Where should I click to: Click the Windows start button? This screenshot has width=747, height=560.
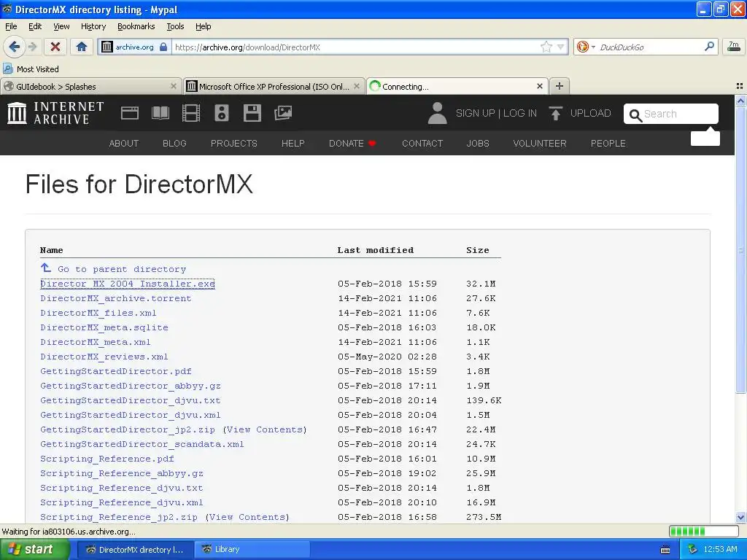point(34,550)
